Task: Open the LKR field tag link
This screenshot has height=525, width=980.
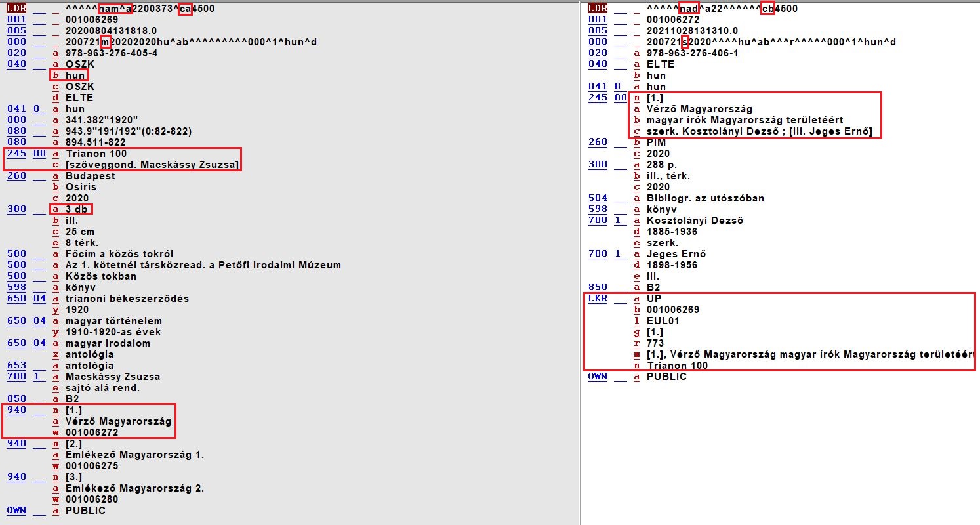Action: tap(598, 299)
